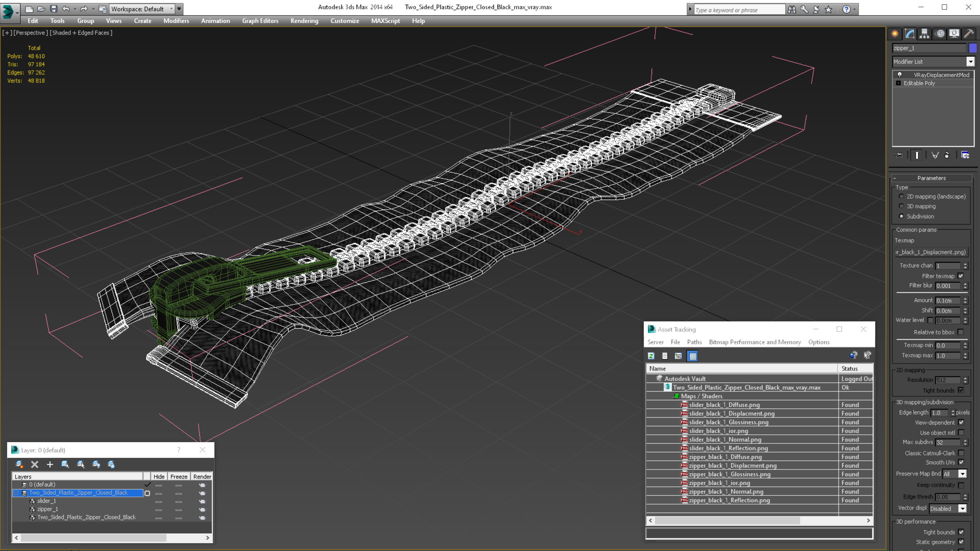Open the Quick Access toolbar customize arrow

(179, 9)
